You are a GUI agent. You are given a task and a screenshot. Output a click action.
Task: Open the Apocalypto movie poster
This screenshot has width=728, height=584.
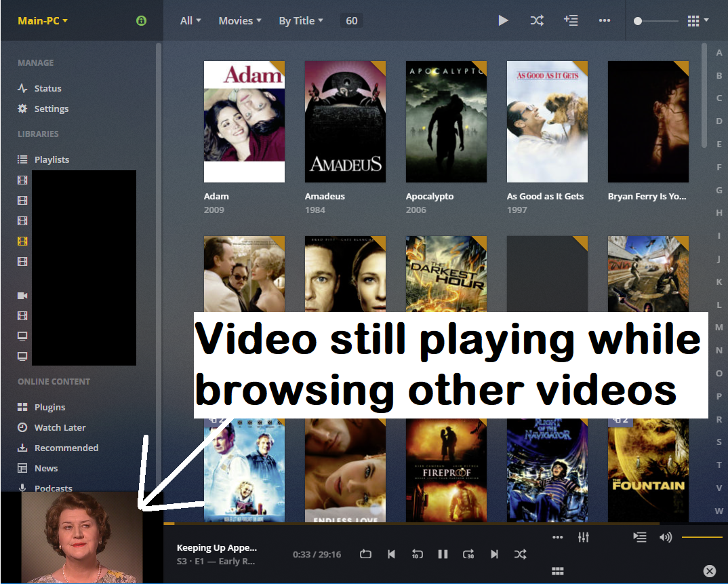coord(446,121)
